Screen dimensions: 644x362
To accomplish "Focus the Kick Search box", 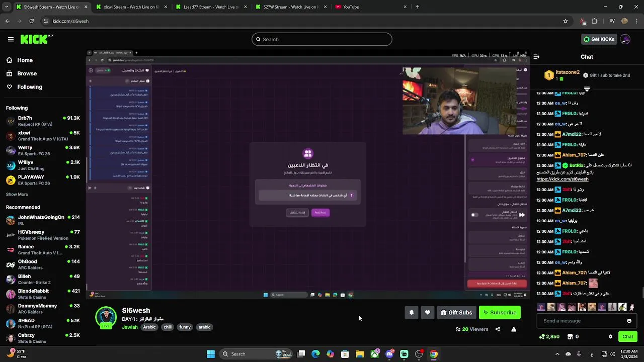I will click(322, 39).
